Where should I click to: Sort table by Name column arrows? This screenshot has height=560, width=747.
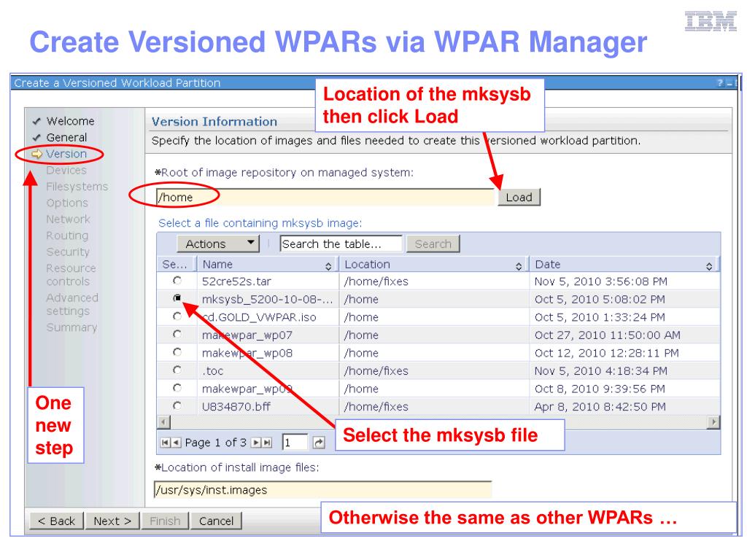click(x=328, y=266)
